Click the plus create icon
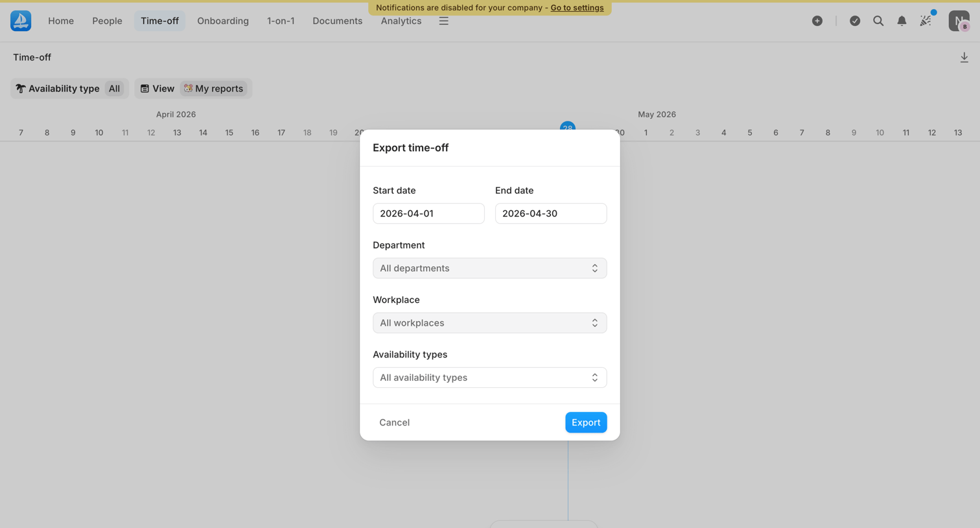The height and width of the screenshot is (528, 980). click(x=817, y=21)
